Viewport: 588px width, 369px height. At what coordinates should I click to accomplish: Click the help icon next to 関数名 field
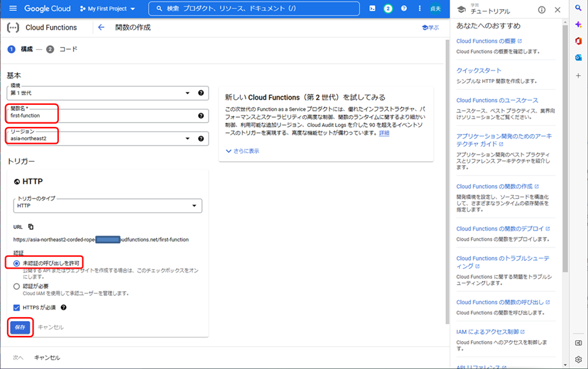pos(201,116)
